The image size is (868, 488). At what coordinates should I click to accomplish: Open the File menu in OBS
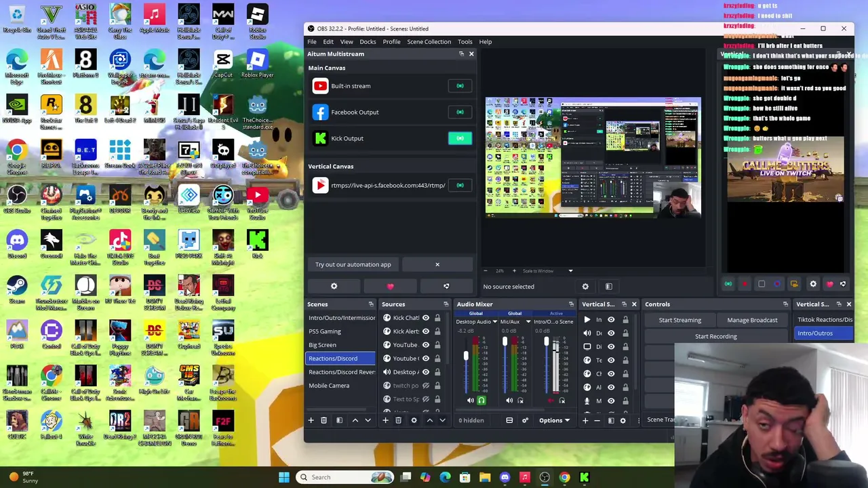click(312, 42)
